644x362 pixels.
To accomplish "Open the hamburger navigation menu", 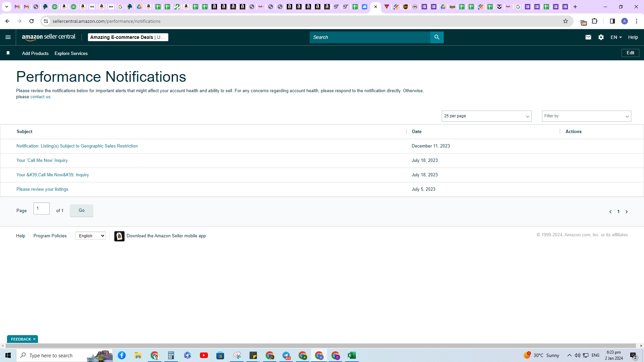I will tap(8, 37).
